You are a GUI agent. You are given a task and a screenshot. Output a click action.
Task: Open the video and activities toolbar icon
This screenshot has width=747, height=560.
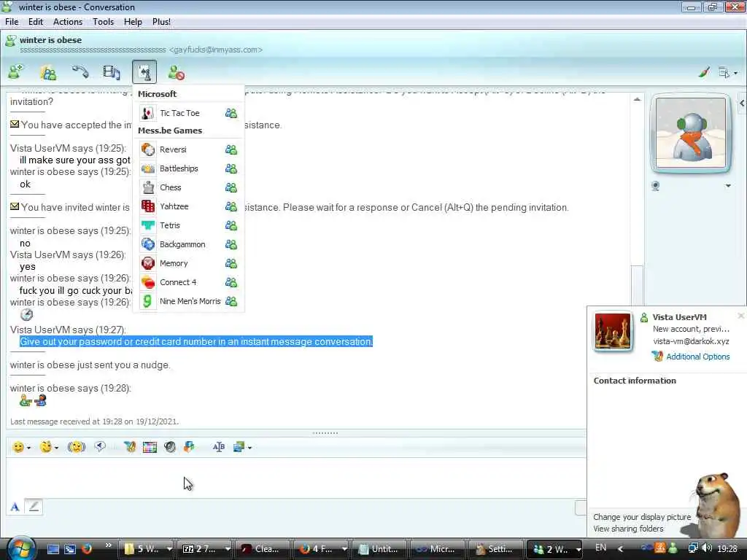pyautogui.click(x=112, y=72)
